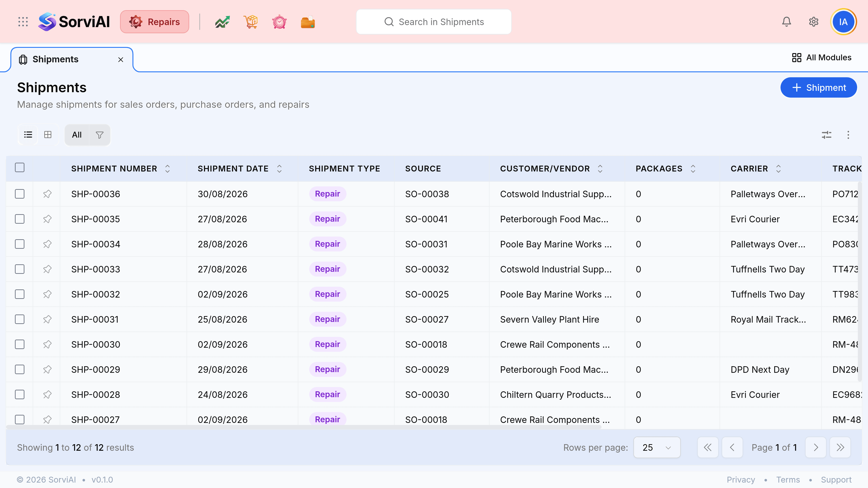This screenshot has width=868, height=488.
Task: Check the SHP-00031 row checkbox
Action: (20, 319)
